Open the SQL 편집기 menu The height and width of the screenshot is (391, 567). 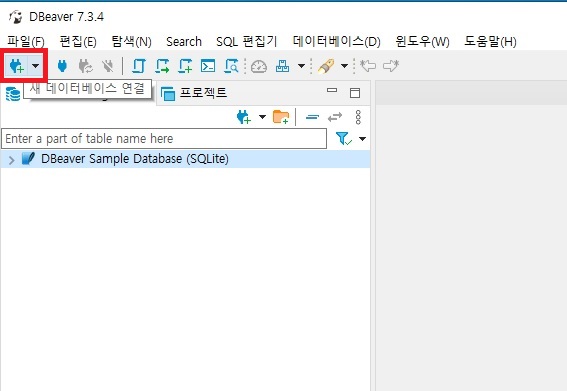(x=247, y=42)
